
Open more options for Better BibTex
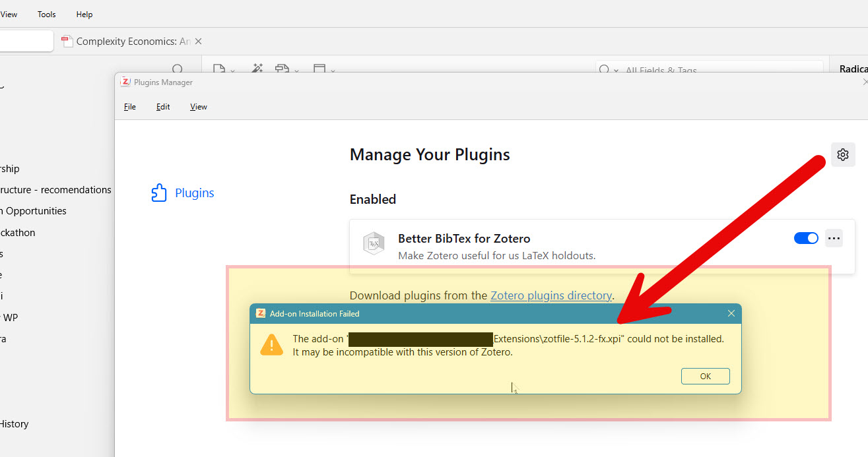(x=834, y=238)
